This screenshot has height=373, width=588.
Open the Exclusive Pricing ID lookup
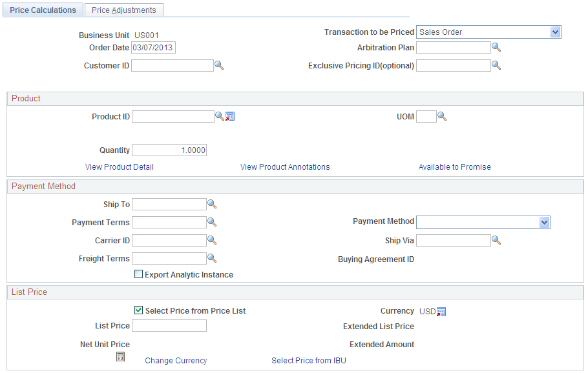pyautogui.click(x=496, y=65)
